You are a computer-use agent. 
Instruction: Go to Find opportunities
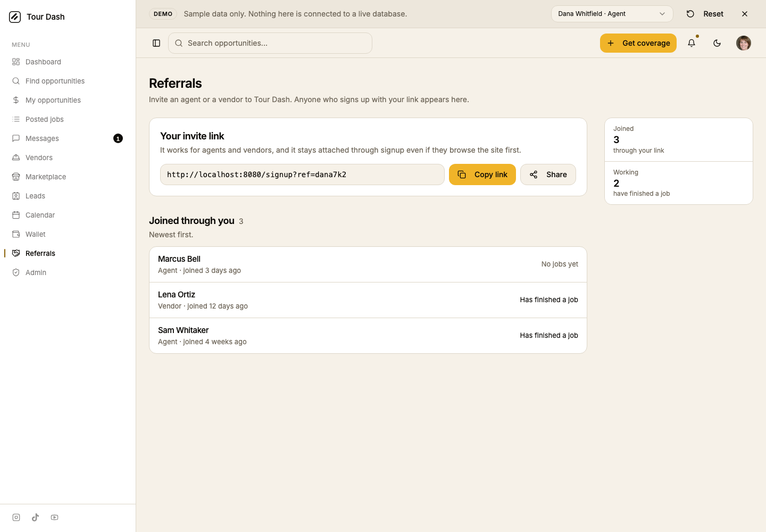click(68, 81)
